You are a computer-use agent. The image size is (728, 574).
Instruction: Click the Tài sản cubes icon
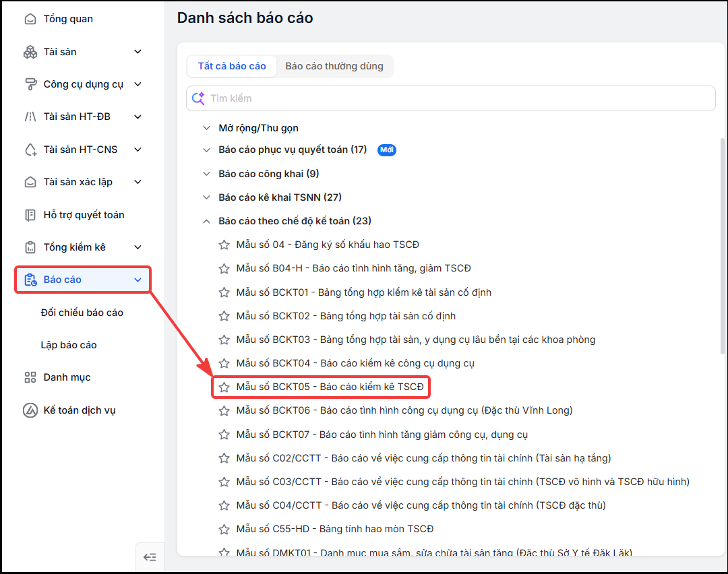coord(30,52)
